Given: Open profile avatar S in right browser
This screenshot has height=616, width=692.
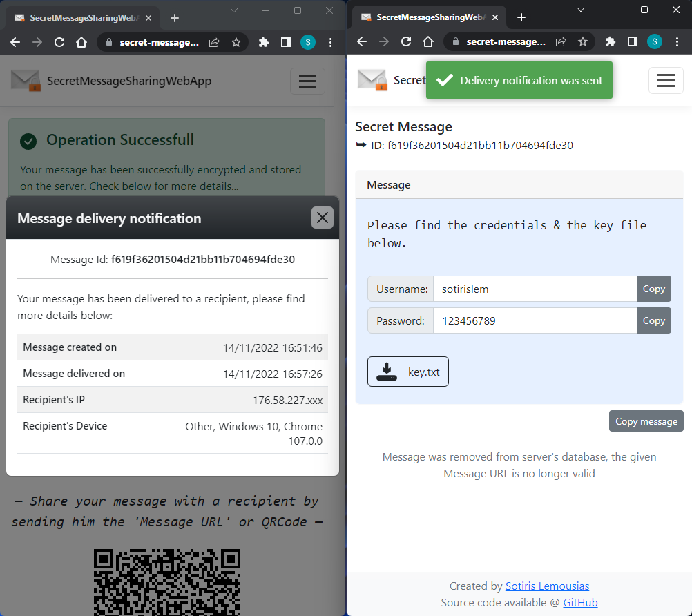Looking at the screenshot, I should [655, 41].
